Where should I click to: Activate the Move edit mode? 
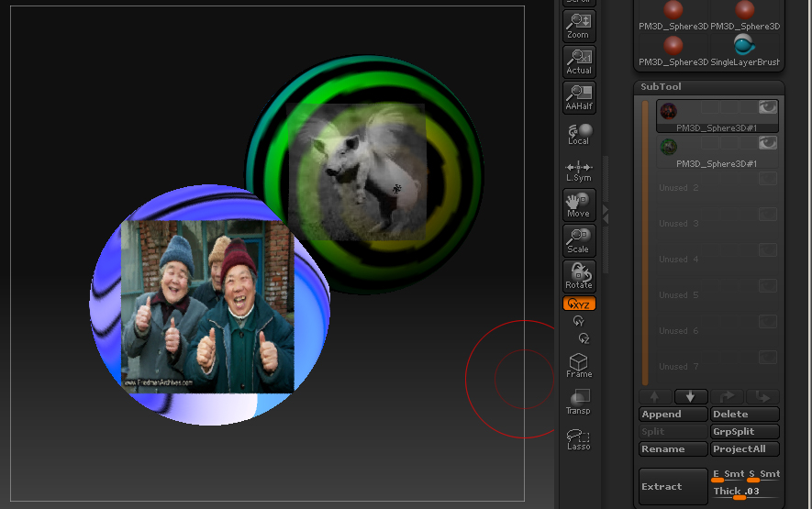pyautogui.click(x=579, y=205)
